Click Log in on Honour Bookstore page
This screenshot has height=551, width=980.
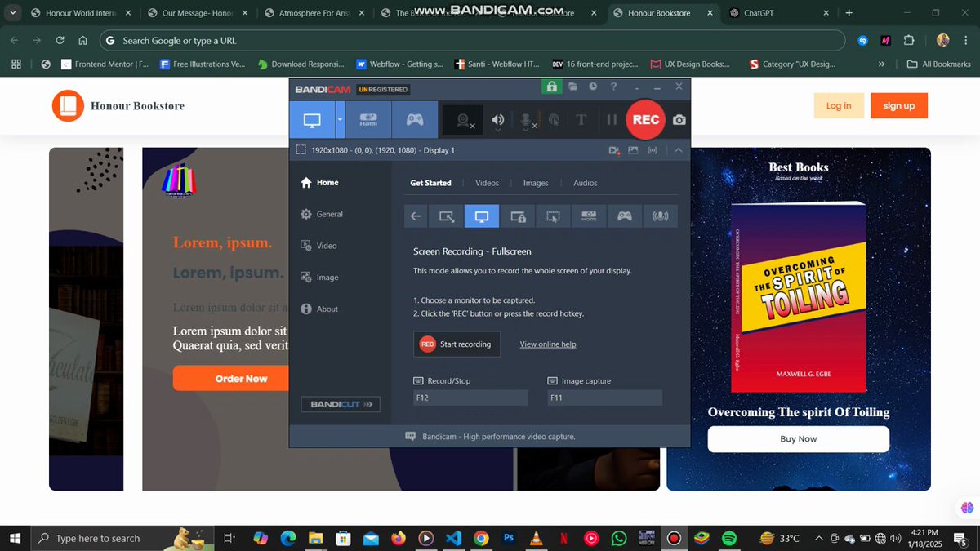pyautogui.click(x=839, y=105)
